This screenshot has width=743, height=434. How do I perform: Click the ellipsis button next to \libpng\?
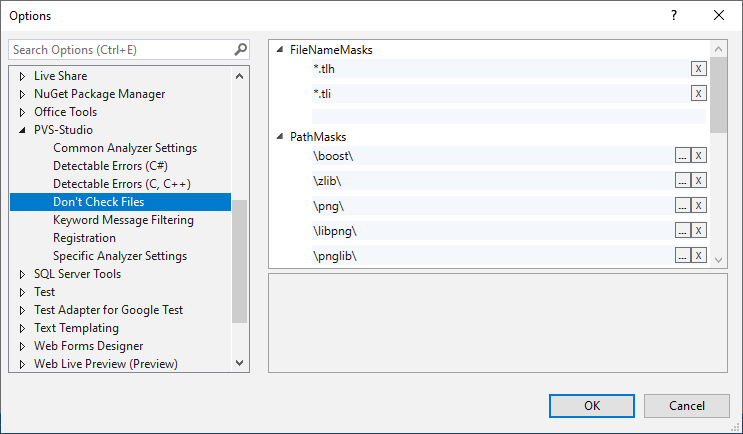682,230
